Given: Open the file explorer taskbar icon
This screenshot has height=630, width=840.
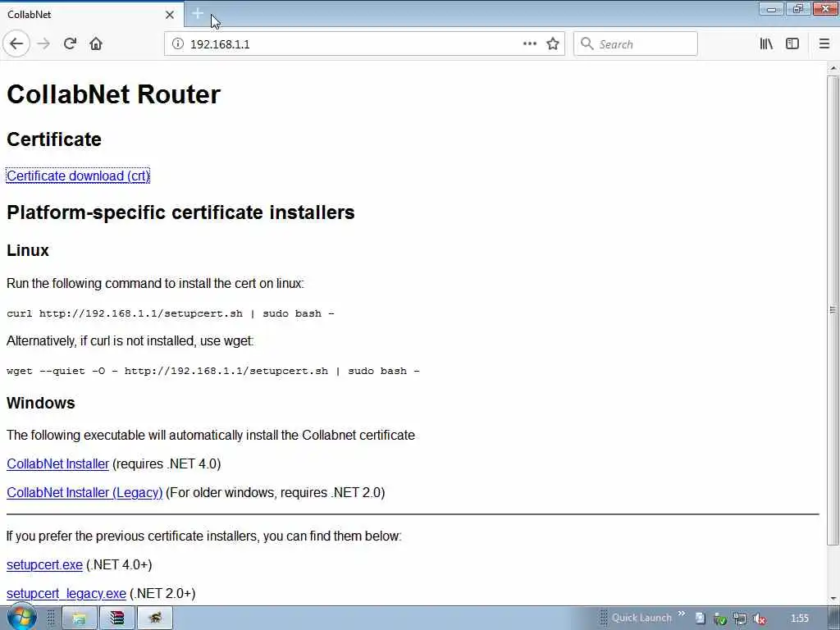Looking at the screenshot, I should (x=80, y=619).
